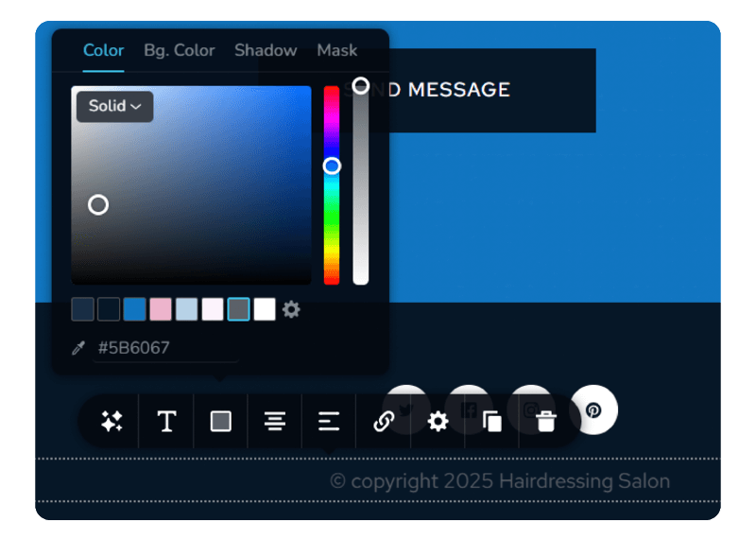Open palette settings gear beside swatches
Viewport: 756px width, 540px height.
coord(291,309)
